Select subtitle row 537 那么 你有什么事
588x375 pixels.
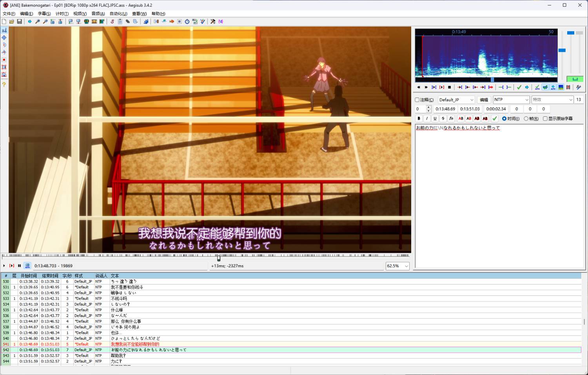coord(291,321)
